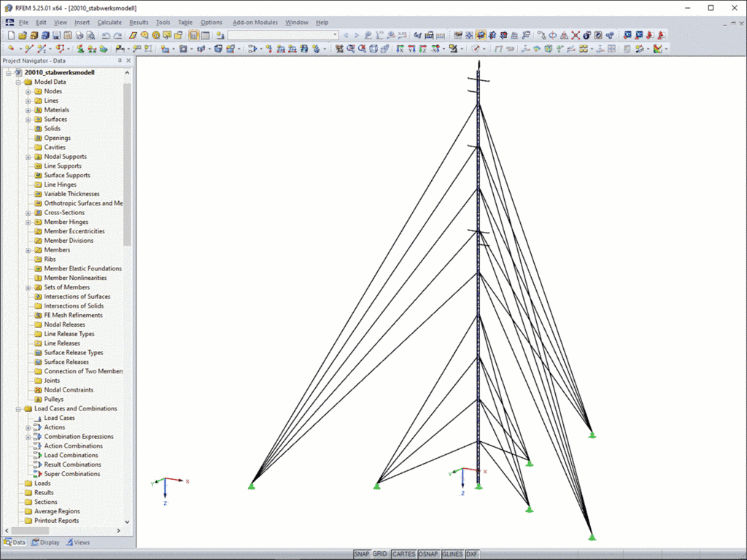This screenshot has height=560, width=747.
Task: Expand the Nodal Supports tree folder
Action: [x=28, y=157]
